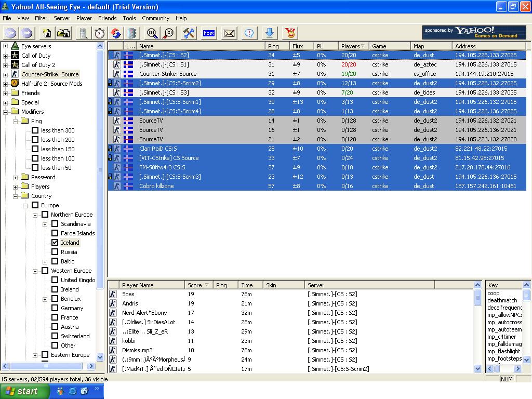Click the chat speech bubble icon
The image size is (532, 399).
(x=249, y=33)
